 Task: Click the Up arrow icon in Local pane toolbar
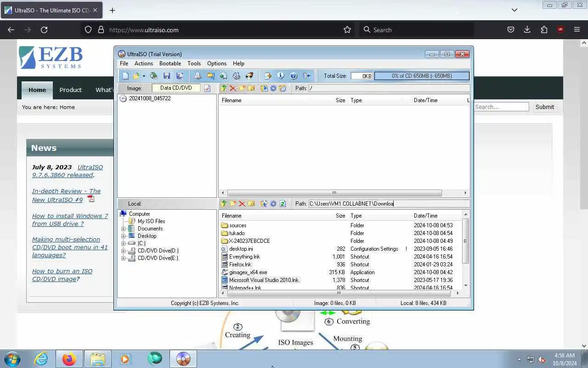224,204
